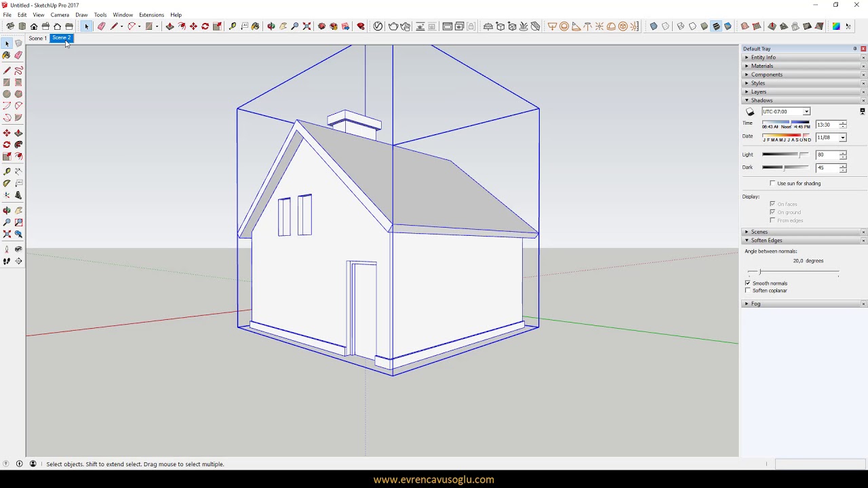Click the Shadows panel details toggle button
The width and height of the screenshot is (868, 488).
tap(863, 111)
